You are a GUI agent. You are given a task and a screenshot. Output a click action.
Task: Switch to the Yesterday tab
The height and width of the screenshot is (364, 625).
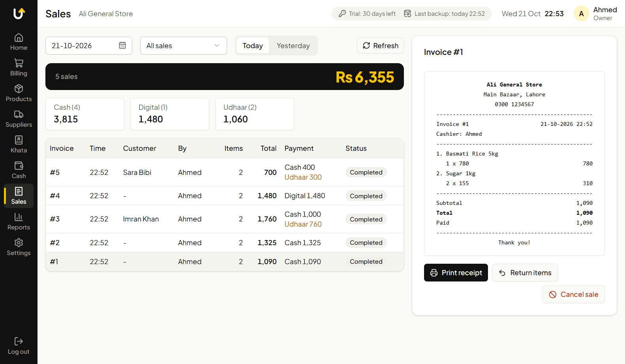click(x=293, y=45)
